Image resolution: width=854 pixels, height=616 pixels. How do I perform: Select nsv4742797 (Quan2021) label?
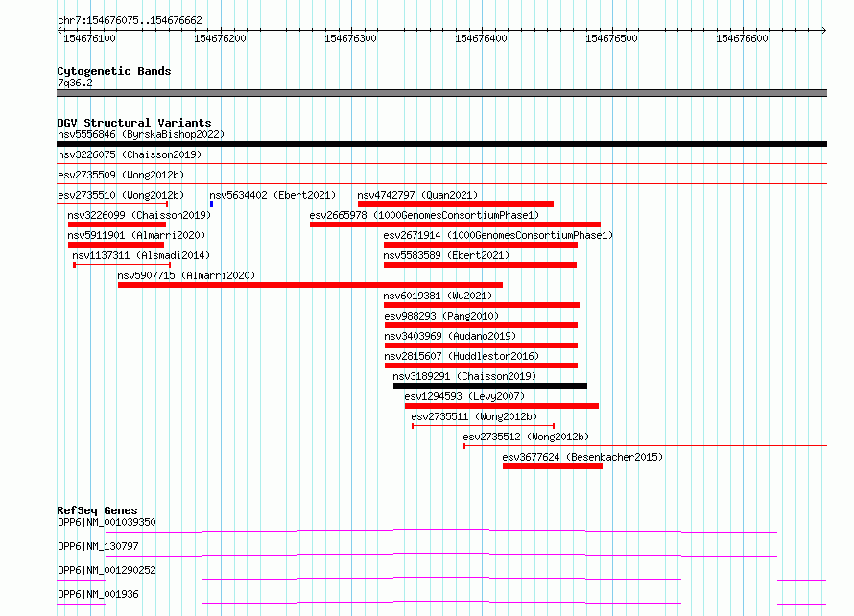coord(417,195)
